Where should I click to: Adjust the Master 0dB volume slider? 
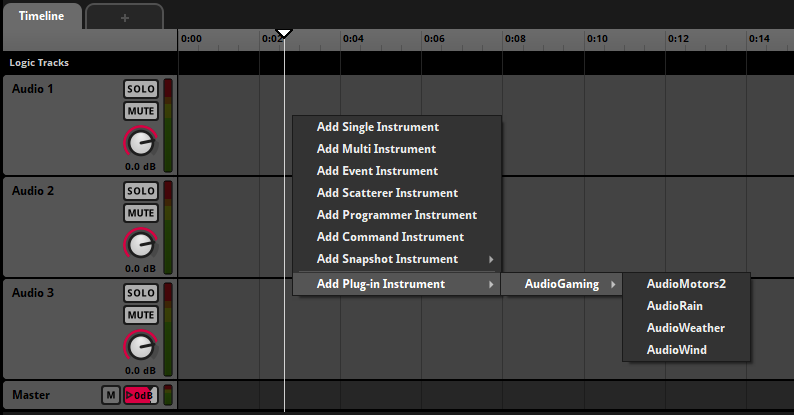[x=140, y=395]
